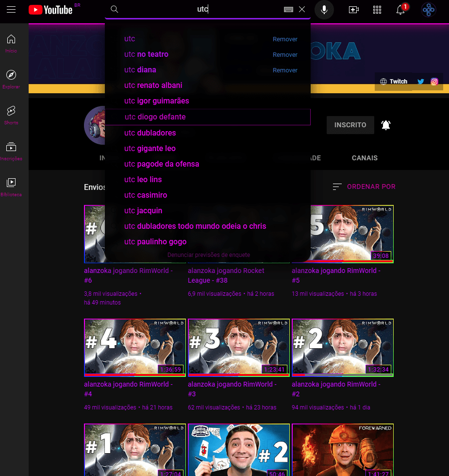Viewport: 449px width, 476px height.
Task: Open notifications with the bell icon
Action: pos(400,9)
